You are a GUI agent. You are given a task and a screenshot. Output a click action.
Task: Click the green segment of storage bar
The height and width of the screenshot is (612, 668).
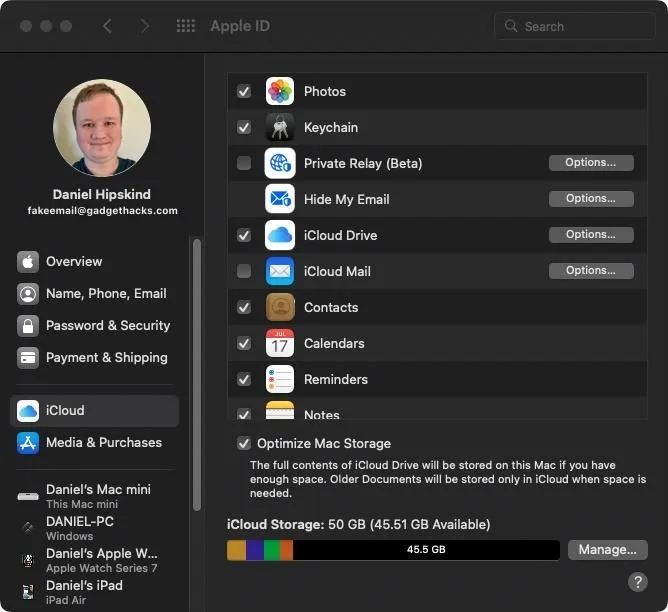pyautogui.click(x=272, y=550)
